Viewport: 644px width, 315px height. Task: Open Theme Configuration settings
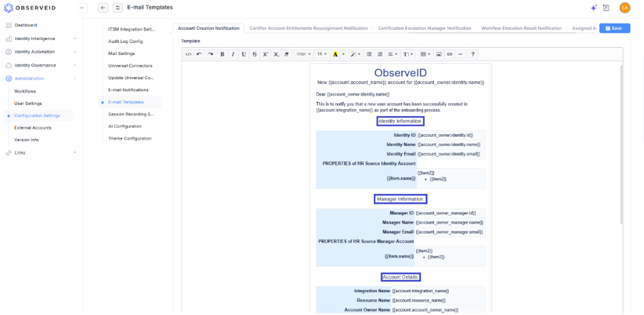point(130,139)
